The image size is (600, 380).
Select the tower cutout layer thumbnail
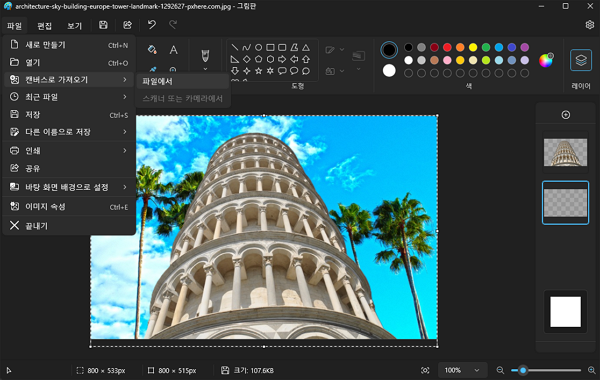tap(565, 152)
